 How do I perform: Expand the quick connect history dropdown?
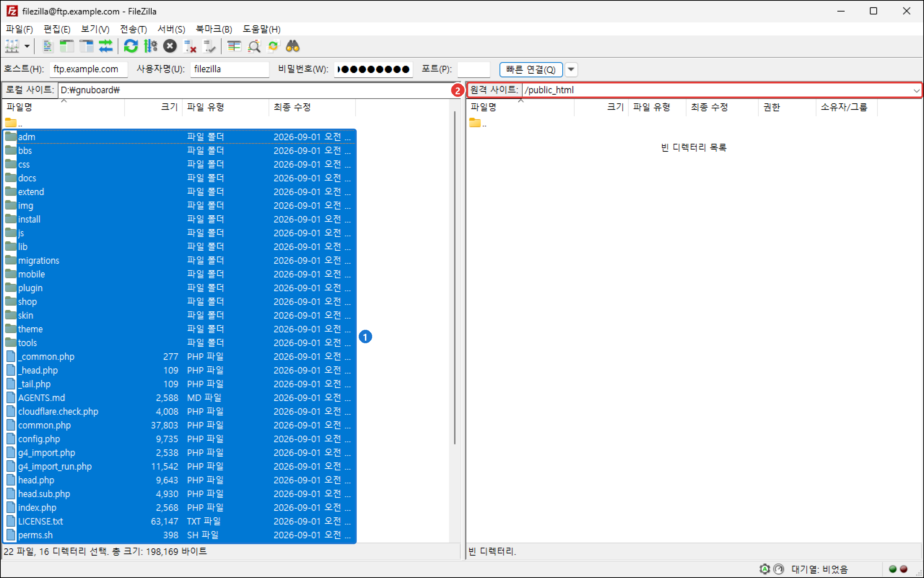pos(571,70)
